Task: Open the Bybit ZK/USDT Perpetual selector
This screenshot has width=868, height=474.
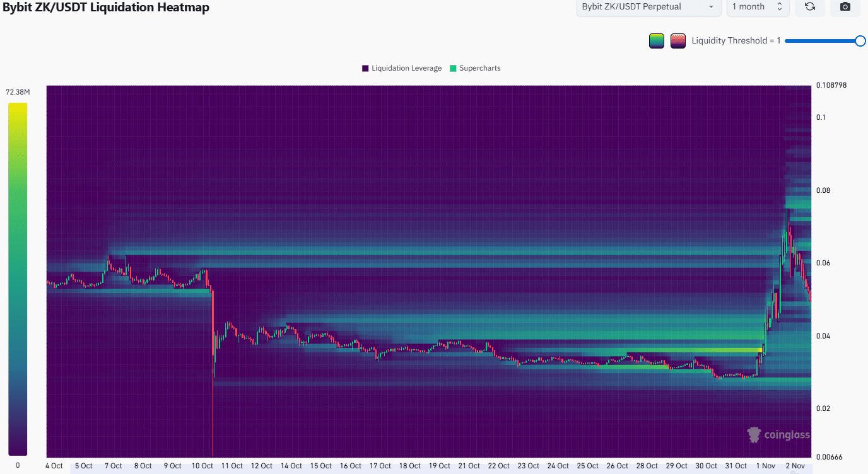Action: [x=648, y=7]
